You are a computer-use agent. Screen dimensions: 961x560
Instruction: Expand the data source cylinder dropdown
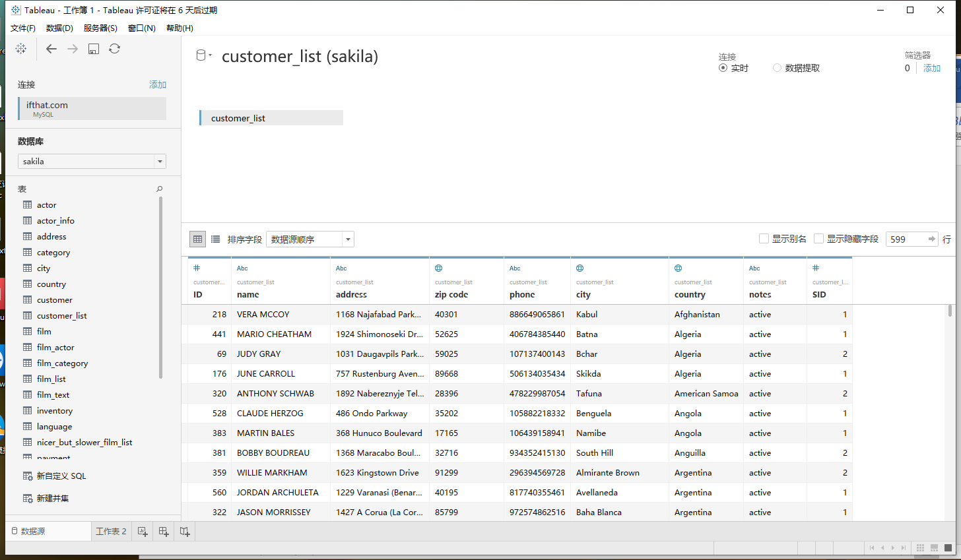tap(203, 56)
